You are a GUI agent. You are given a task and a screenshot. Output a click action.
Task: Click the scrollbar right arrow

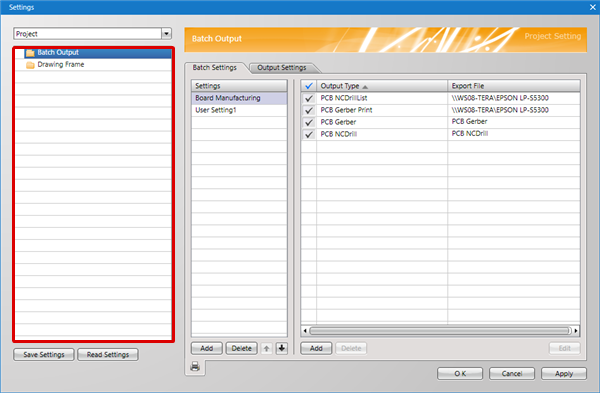(x=576, y=331)
